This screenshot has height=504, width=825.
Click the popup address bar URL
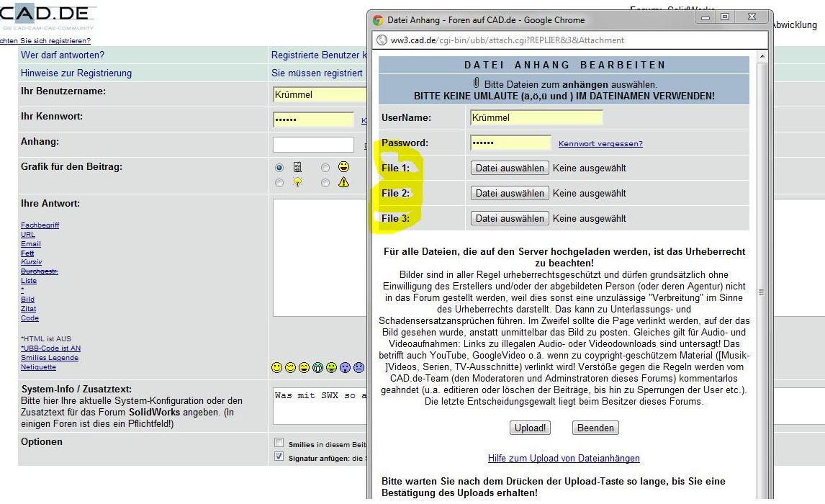pyautogui.click(x=508, y=40)
